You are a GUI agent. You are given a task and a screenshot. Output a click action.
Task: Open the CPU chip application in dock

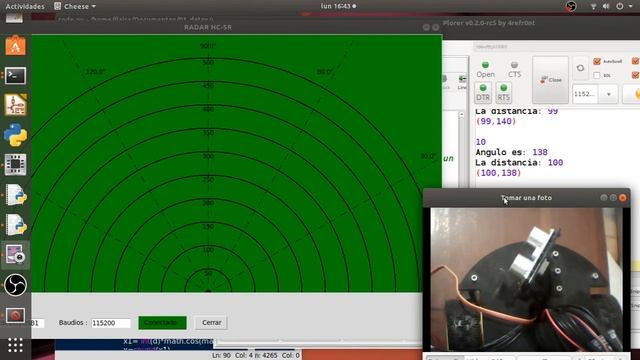click(x=16, y=164)
